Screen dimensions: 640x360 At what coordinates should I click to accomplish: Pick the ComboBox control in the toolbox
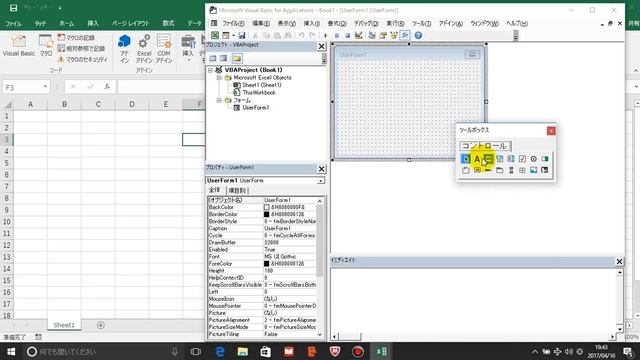pyautogui.click(x=500, y=159)
